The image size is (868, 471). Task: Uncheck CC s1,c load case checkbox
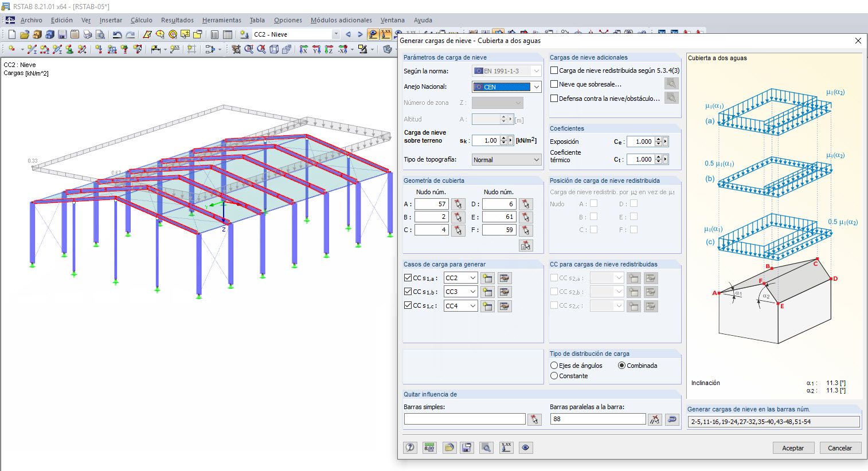click(408, 305)
